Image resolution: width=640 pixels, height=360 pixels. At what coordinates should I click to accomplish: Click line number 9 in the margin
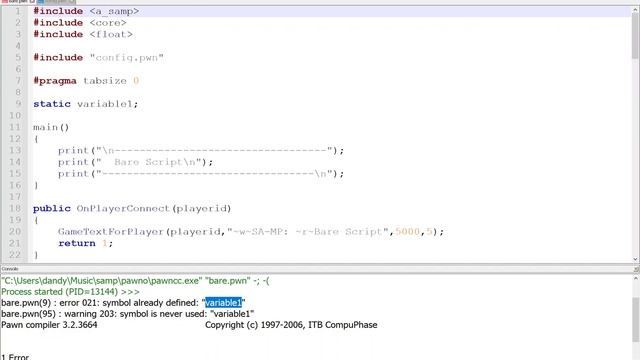[x=18, y=104]
